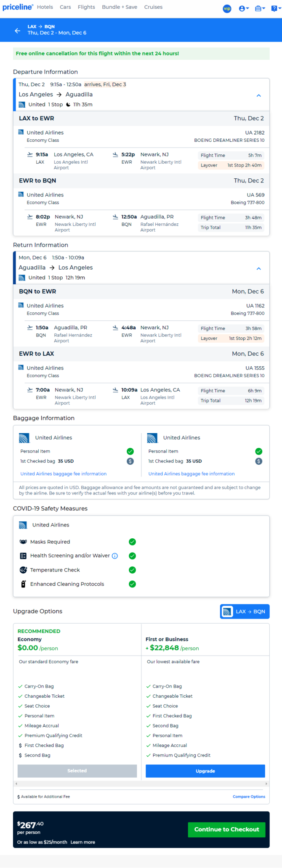Screen dimensions: 282x868
Task: Click left Personal Item green checkmark
Action: click(x=130, y=451)
